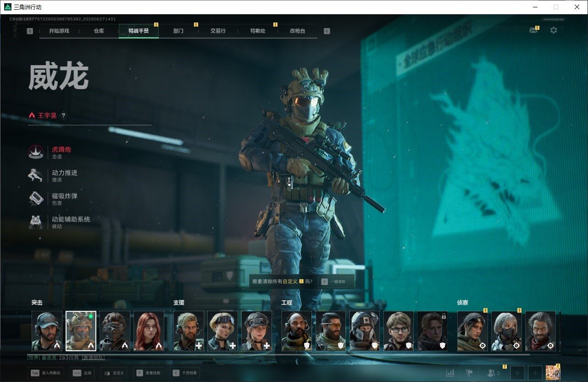This screenshot has width=588, height=382.
Task: Open the settings gear
Action: 554,30
